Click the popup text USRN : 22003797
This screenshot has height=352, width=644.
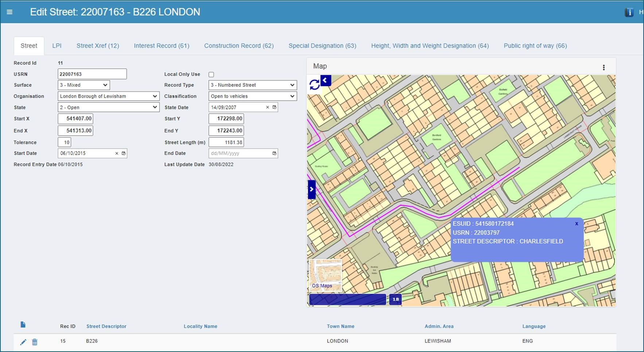(476, 233)
